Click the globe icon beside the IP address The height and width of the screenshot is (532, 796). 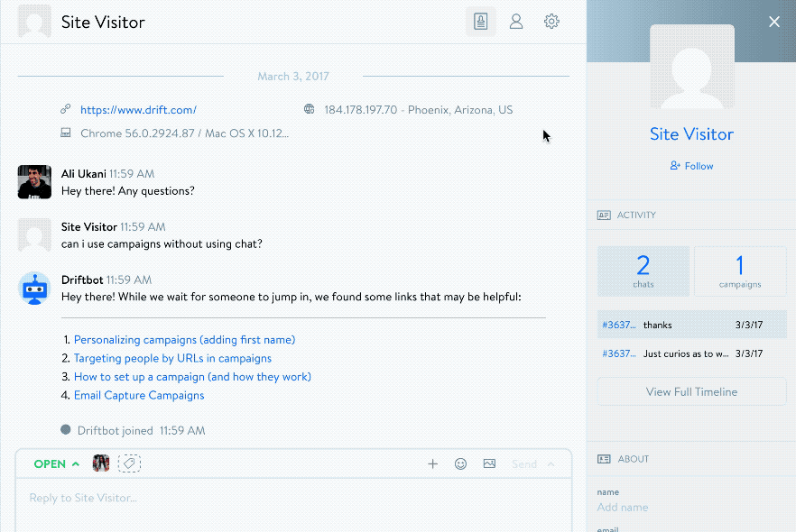(x=309, y=109)
